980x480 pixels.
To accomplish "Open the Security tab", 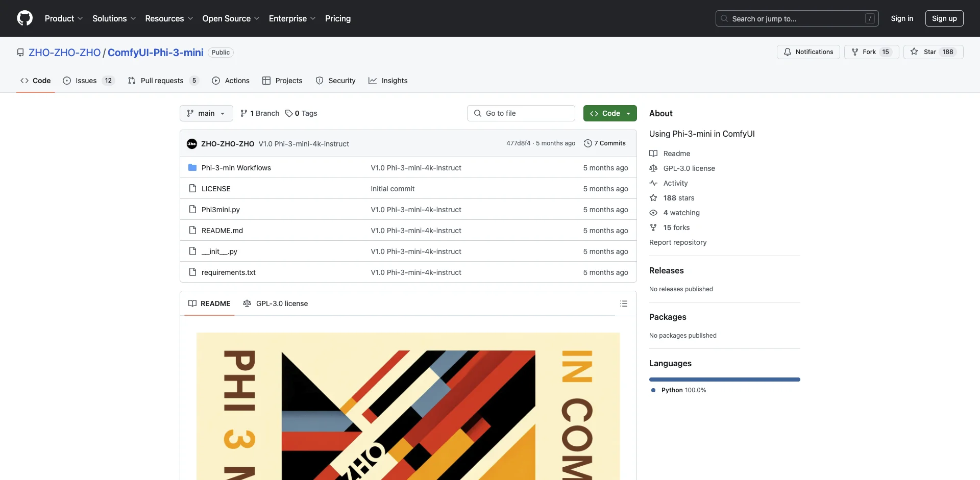I will [335, 81].
